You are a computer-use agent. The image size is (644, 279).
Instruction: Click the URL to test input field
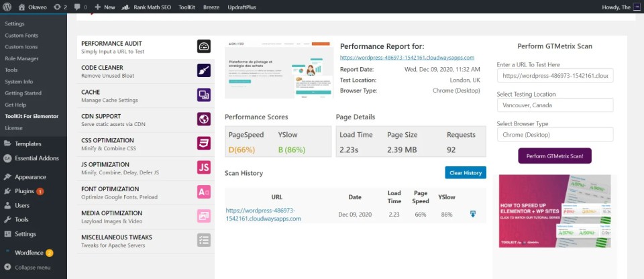tap(555, 76)
